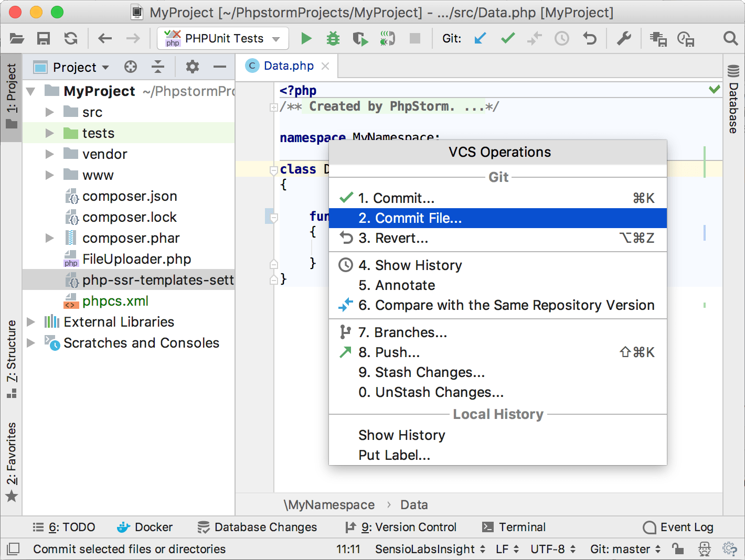Image resolution: width=745 pixels, height=560 pixels.
Task: Select FileUploader.php in project tree
Action: click(x=136, y=259)
